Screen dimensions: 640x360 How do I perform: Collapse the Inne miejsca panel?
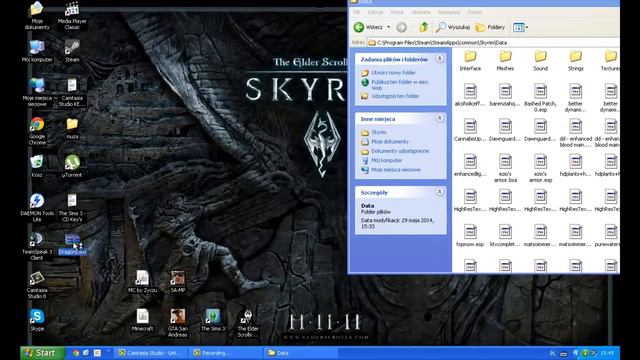(440, 118)
